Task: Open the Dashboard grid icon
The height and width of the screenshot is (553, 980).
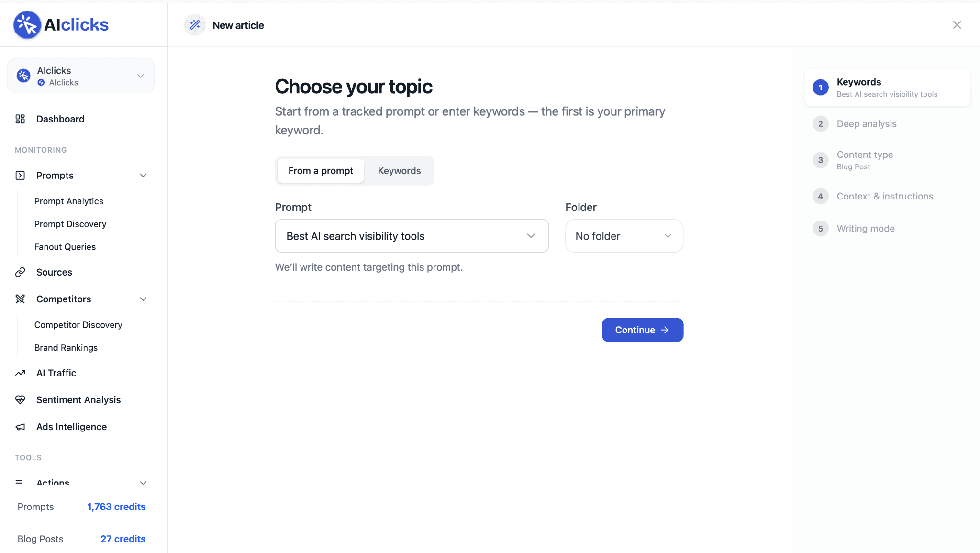Action: tap(20, 119)
